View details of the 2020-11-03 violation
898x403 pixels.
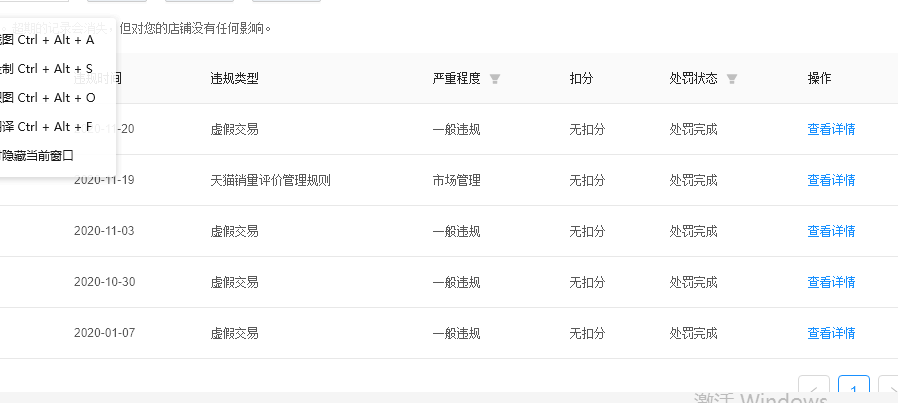click(x=831, y=231)
